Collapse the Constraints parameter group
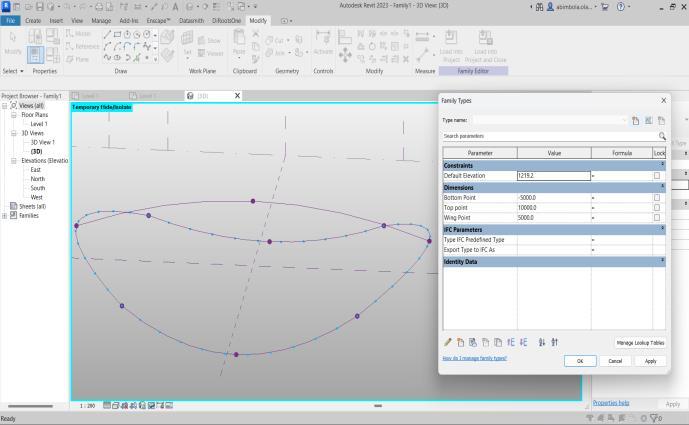This screenshot has height=425, width=689. 662,164
